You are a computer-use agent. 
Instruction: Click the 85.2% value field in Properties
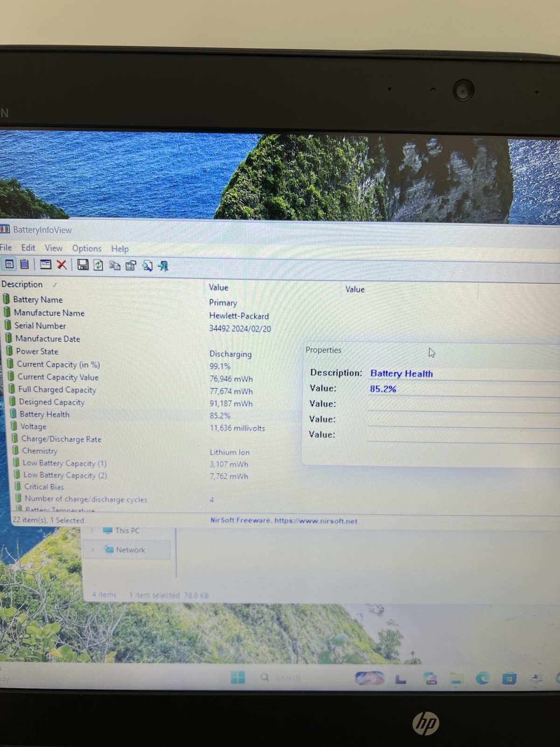tap(463, 389)
